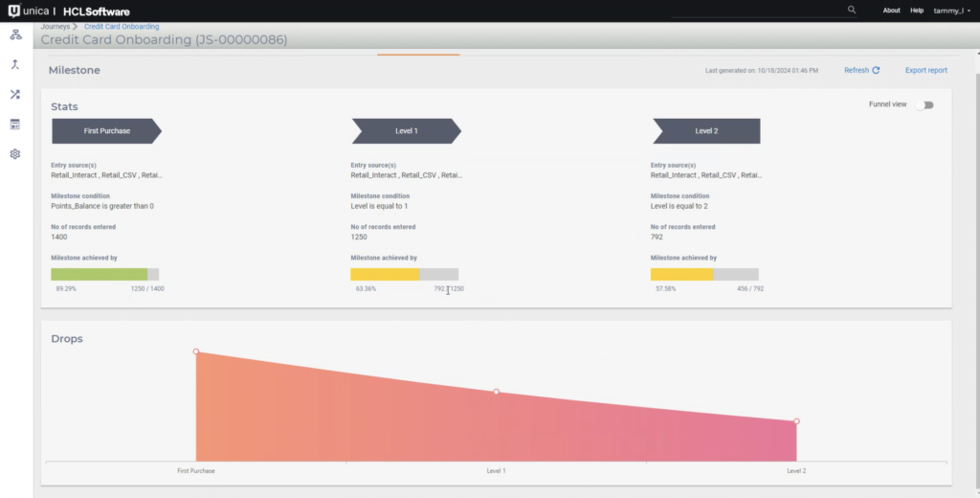The image size is (980, 498).
Task: Click the First Purchase chart axis label
Action: click(196, 470)
